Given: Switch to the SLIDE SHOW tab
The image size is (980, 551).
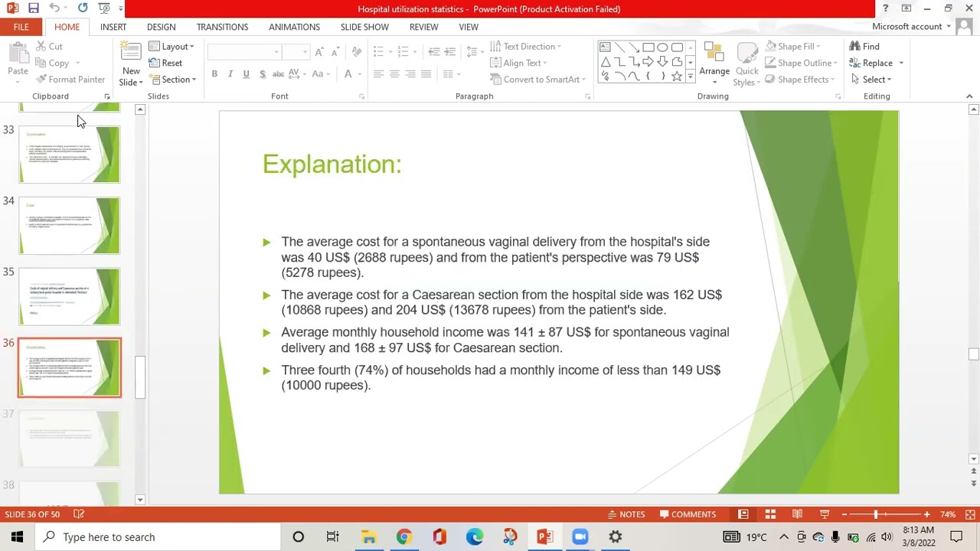Looking at the screenshot, I should click(x=364, y=27).
